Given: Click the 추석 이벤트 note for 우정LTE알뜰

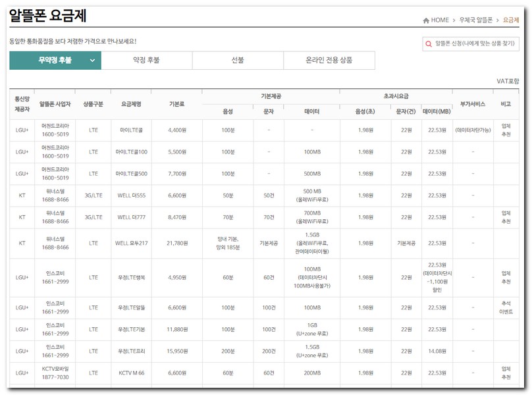Looking at the screenshot, I should pyautogui.click(x=506, y=307).
